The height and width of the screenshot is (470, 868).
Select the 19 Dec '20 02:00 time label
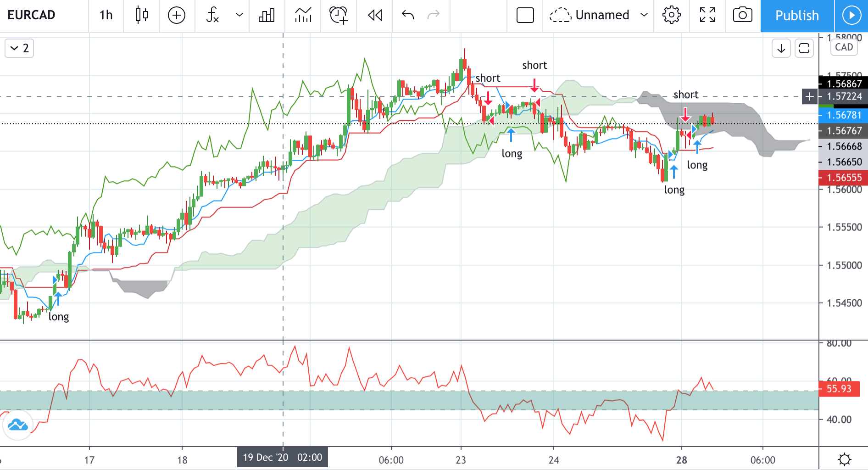283,457
